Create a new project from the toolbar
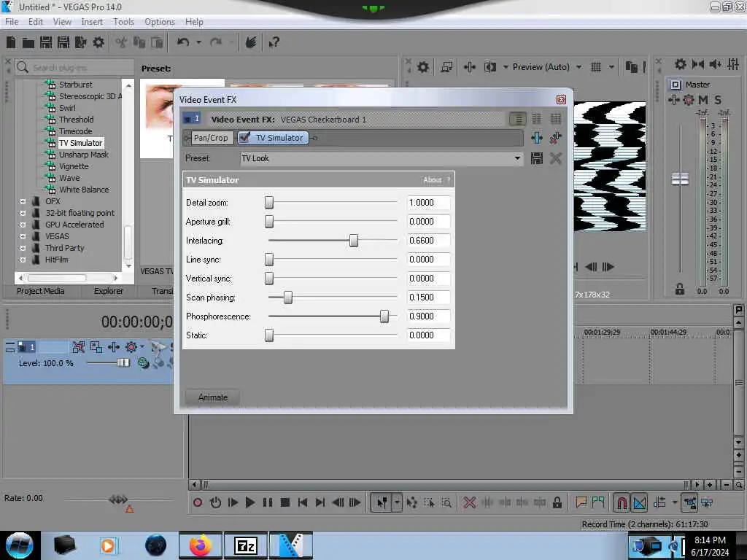The image size is (747, 560). click(11, 42)
